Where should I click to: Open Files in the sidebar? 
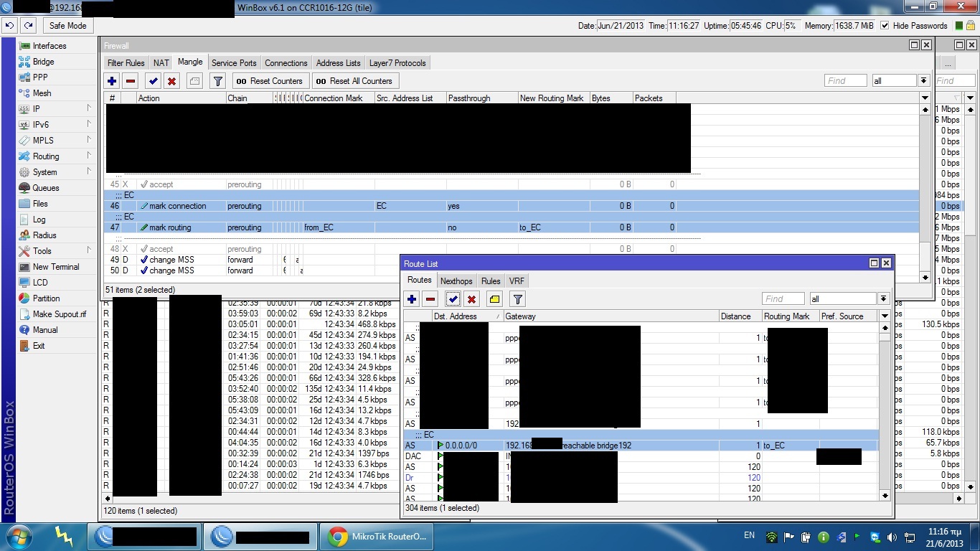[40, 204]
